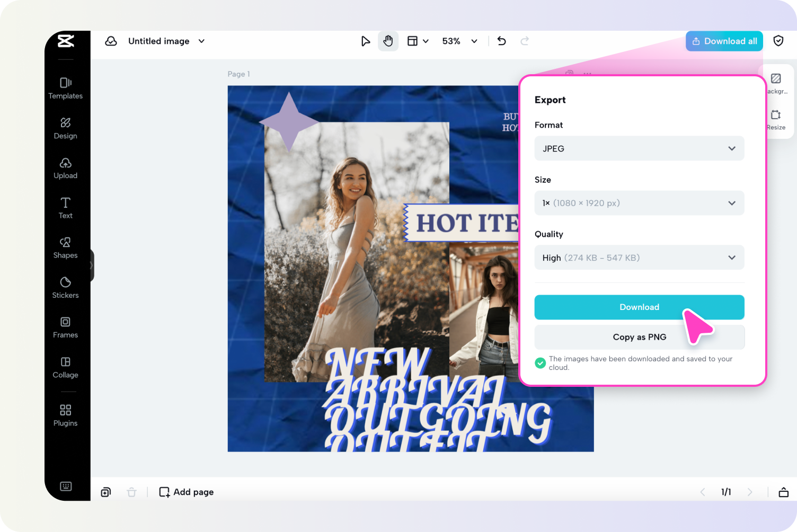Click the Download all button
This screenshot has height=532, width=797.
tap(724, 41)
